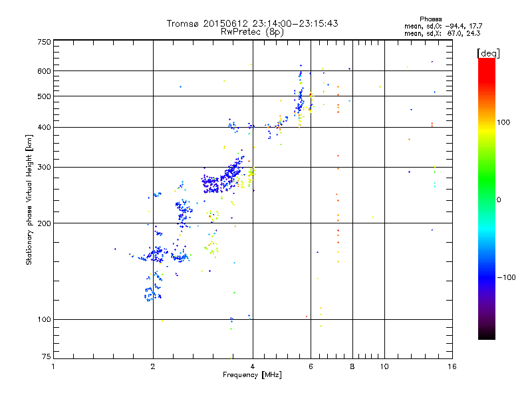Click the x-axis tick label '10'
This screenshot has height=399, width=532.
tap(384, 366)
